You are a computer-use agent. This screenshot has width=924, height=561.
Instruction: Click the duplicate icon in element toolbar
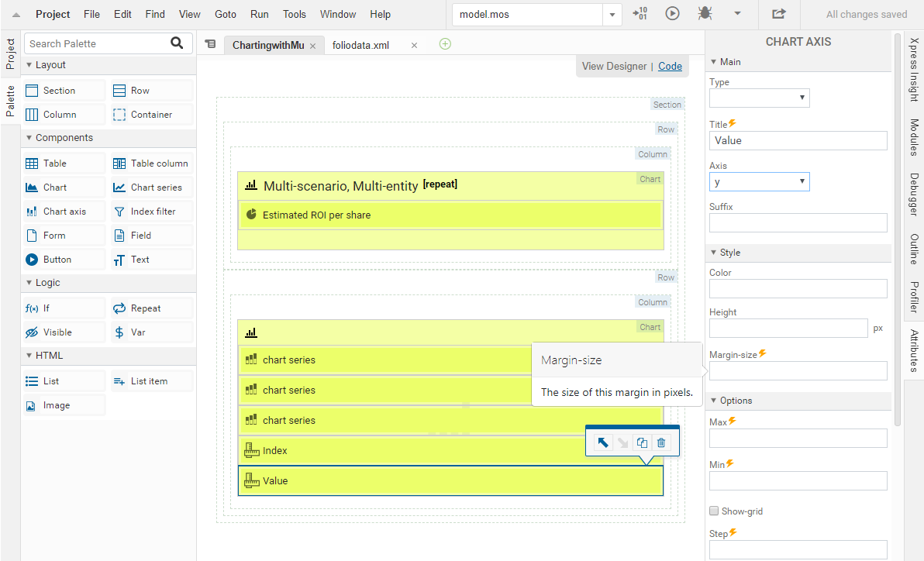(x=642, y=442)
